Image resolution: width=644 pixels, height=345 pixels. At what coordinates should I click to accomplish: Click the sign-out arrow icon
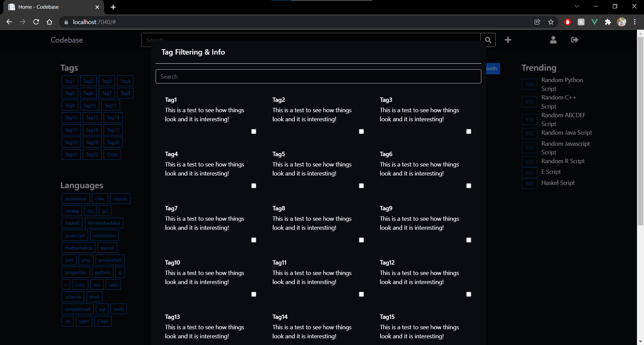[x=575, y=40]
